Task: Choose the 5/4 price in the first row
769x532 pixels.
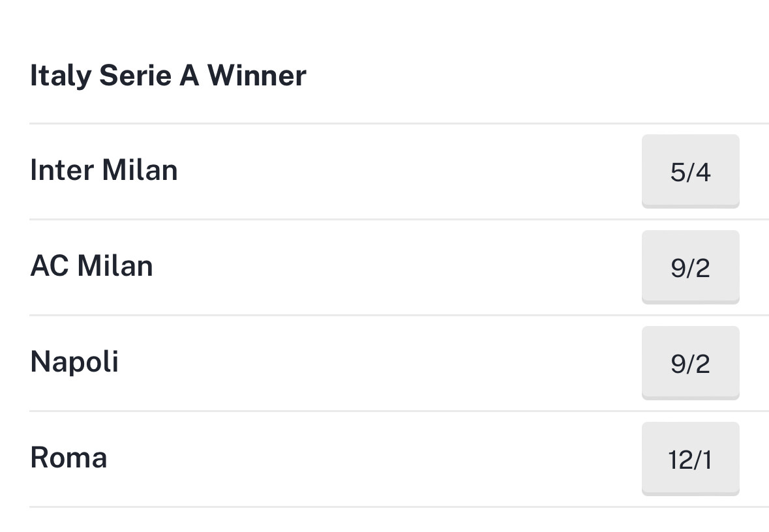Action: coord(690,171)
